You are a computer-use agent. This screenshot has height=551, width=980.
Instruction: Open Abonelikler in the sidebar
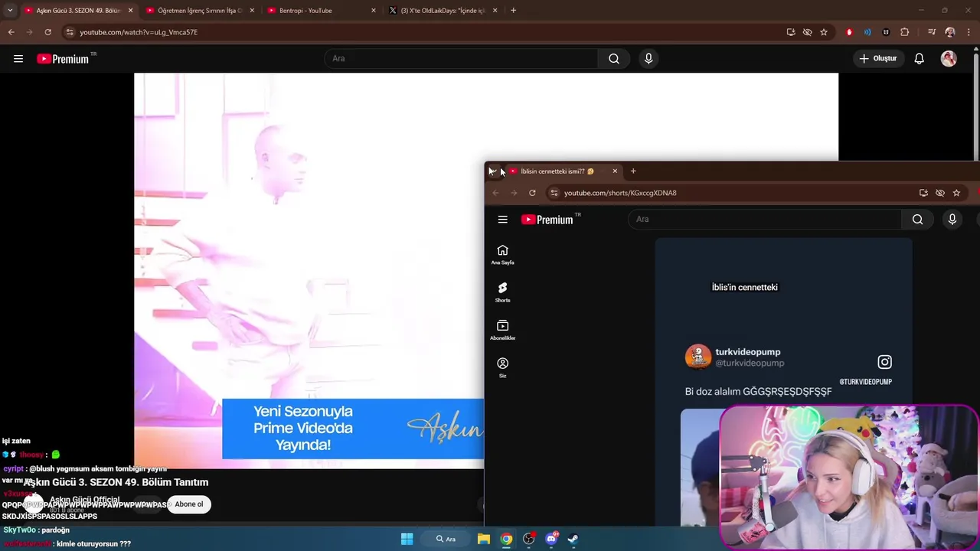point(502,331)
